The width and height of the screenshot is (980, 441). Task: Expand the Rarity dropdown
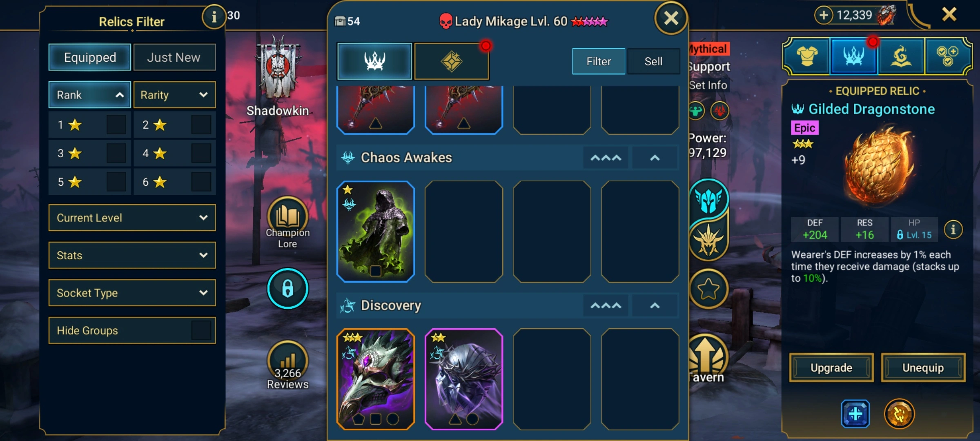click(174, 95)
